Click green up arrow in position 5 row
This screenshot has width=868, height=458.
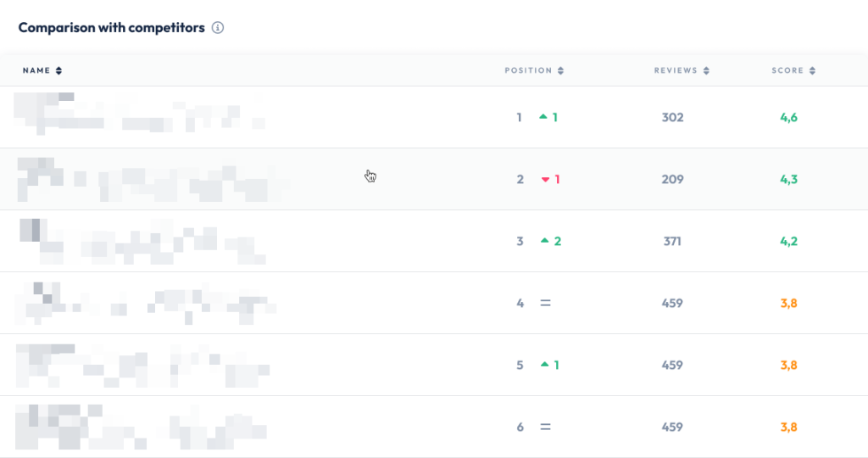point(545,365)
